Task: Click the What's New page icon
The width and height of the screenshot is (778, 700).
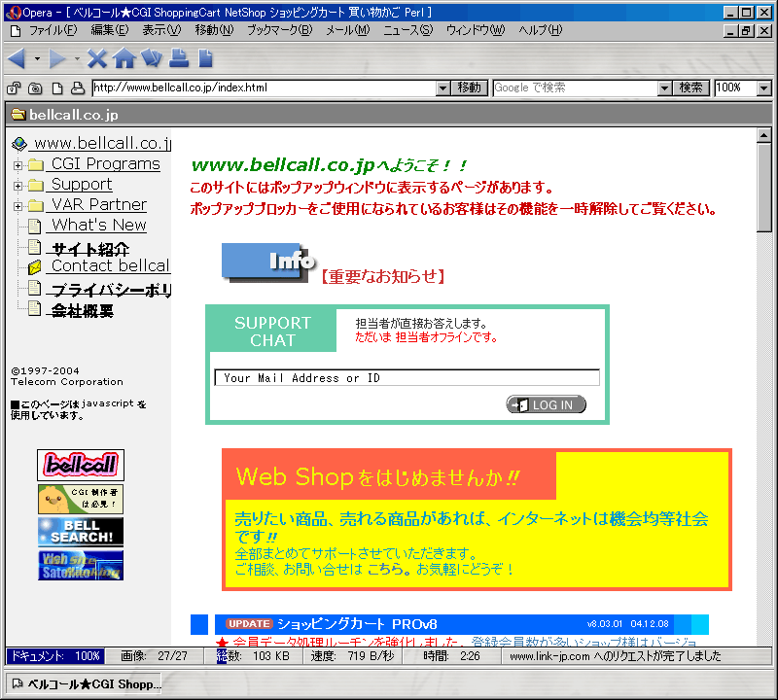Action: point(35,227)
